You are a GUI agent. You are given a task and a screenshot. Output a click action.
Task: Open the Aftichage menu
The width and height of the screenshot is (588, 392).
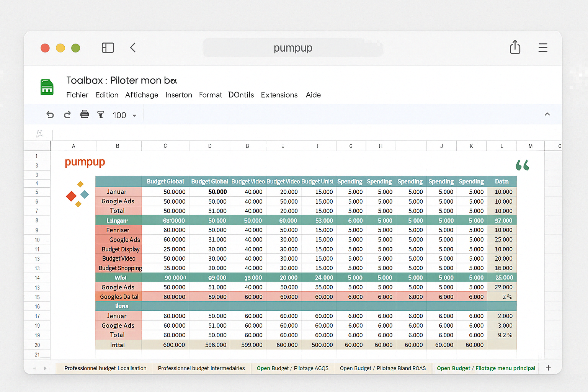142,95
